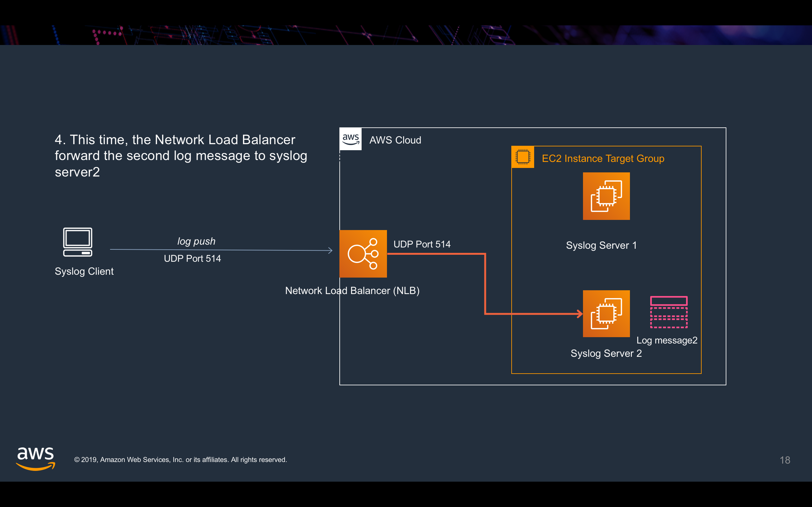Click the Syslog Server 1 EC2 icon
This screenshot has height=507, width=812.
click(606, 196)
